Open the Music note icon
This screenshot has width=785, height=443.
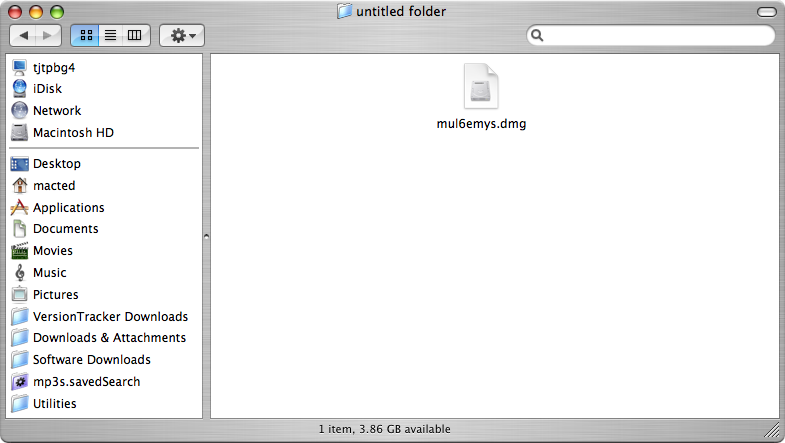19,273
